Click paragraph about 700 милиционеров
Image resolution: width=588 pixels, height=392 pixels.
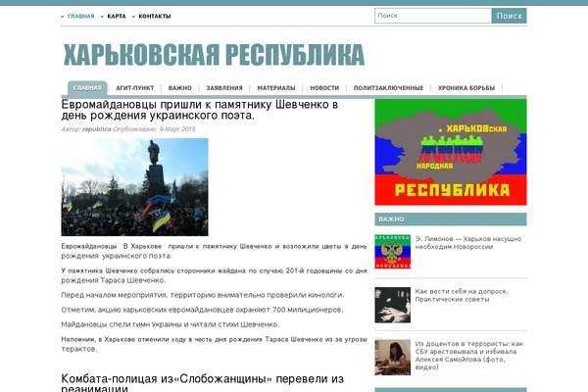click(202, 310)
